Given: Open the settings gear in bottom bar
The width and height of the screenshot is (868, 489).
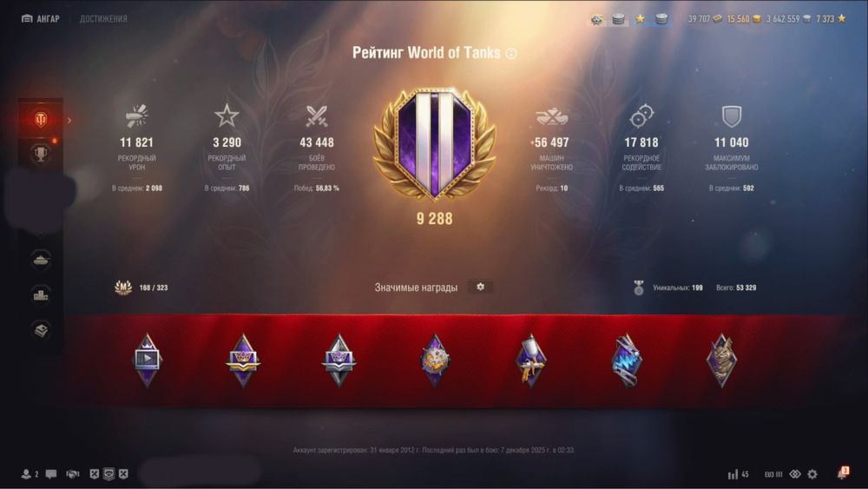Looking at the screenshot, I should click(x=812, y=474).
